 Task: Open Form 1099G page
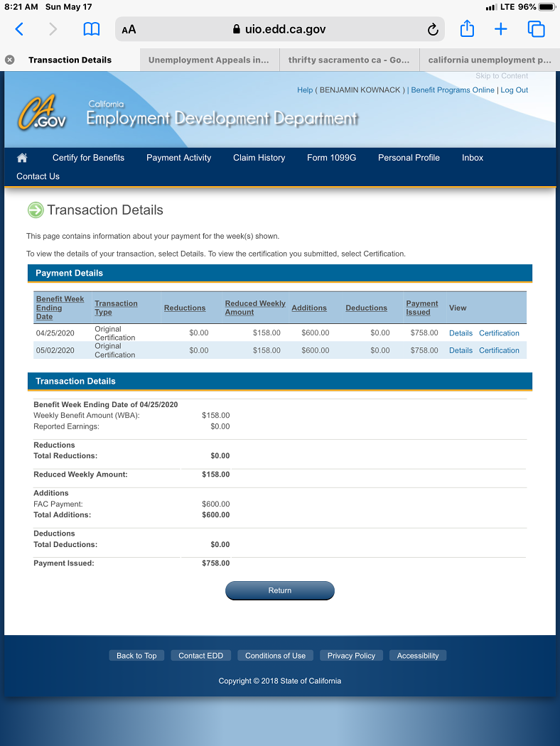pos(331,158)
